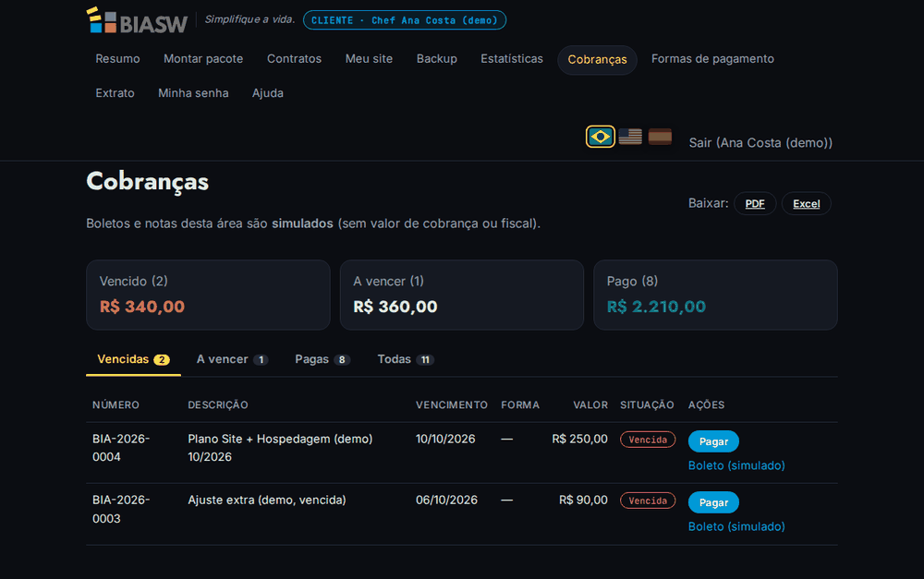
Task: Click invoice number BIA-2026-0004
Action: [121, 448]
